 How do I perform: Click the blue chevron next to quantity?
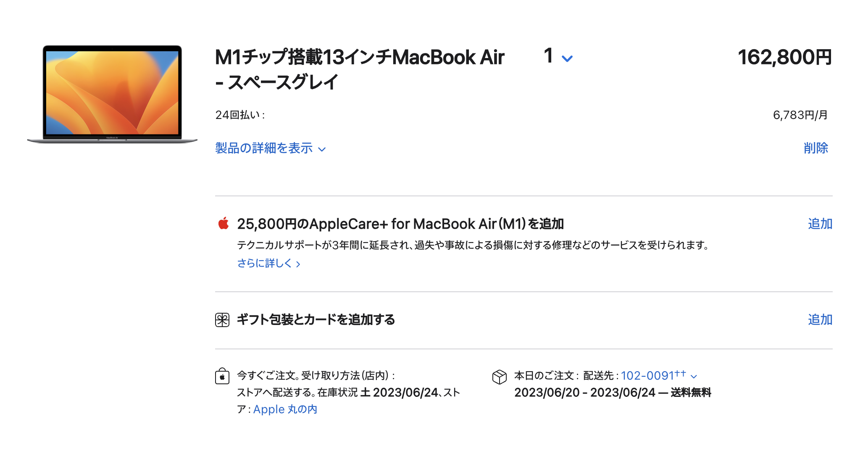coord(567,58)
